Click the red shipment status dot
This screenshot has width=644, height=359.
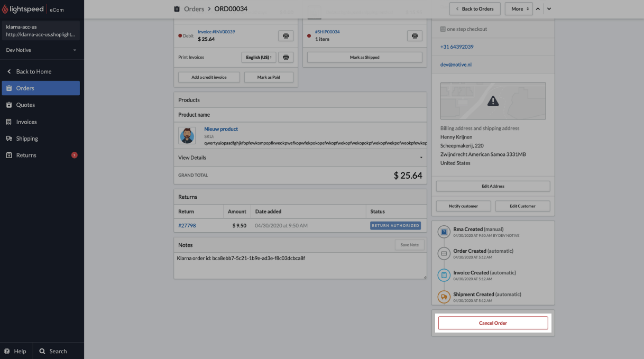click(x=309, y=35)
